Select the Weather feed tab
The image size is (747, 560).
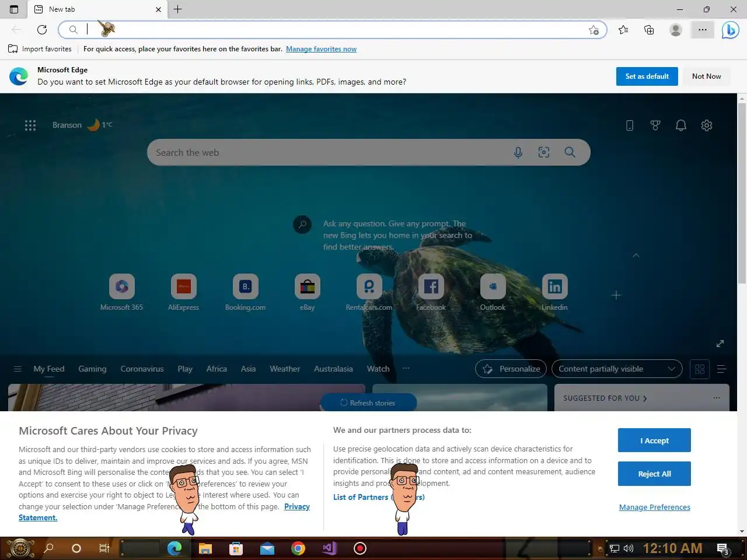[285, 369]
